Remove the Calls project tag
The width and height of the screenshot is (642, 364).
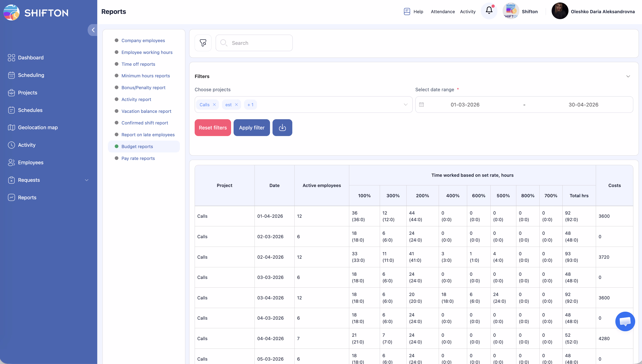point(214,104)
